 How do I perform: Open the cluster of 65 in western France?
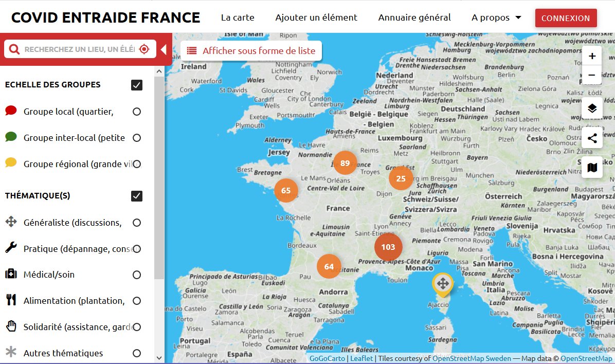(x=286, y=190)
